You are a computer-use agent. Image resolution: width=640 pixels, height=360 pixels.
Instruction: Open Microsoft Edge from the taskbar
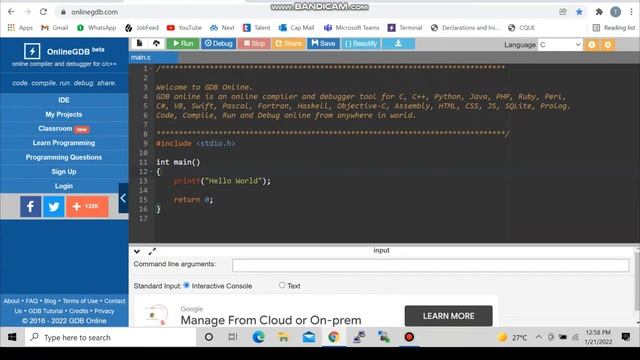258,337
